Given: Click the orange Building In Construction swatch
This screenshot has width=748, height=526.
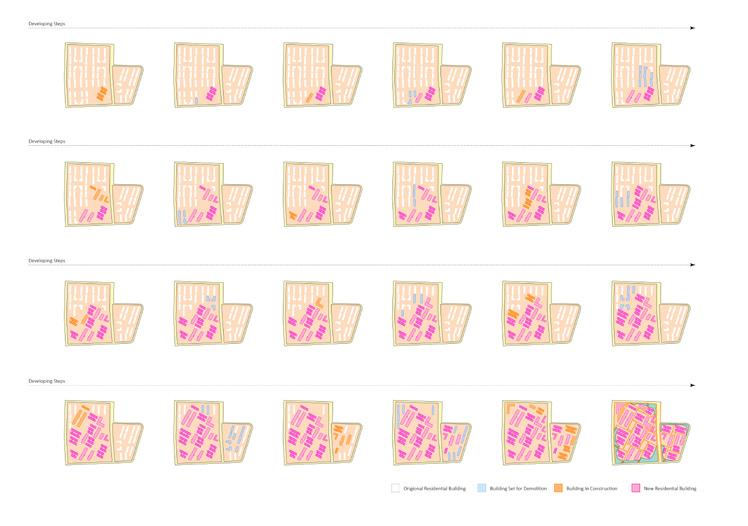Looking at the screenshot, I should coord(558,488).
